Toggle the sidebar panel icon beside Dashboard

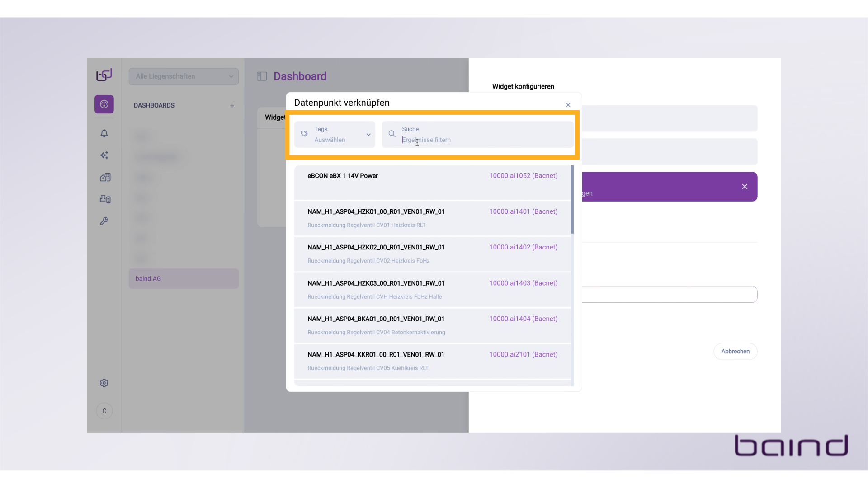[x=262, y=76]
